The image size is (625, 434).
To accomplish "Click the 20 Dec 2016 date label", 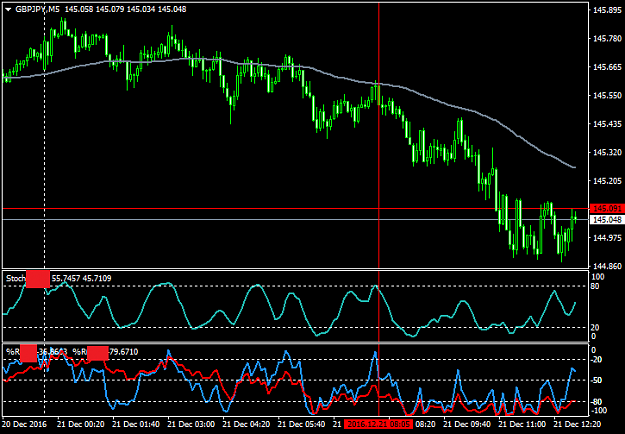I will click(x=24, y=424).
